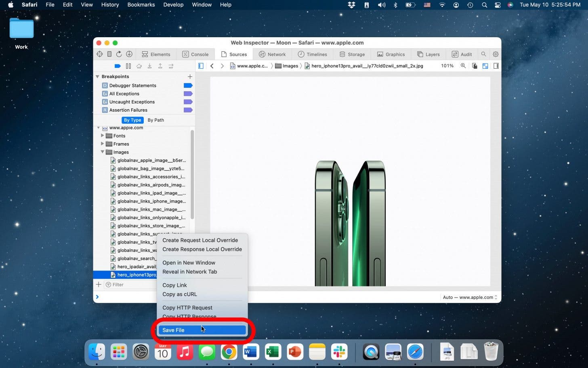Add new resource with plus beside Filter
The width and height of the screenshot is (588, 368).
tap(99, 285)
